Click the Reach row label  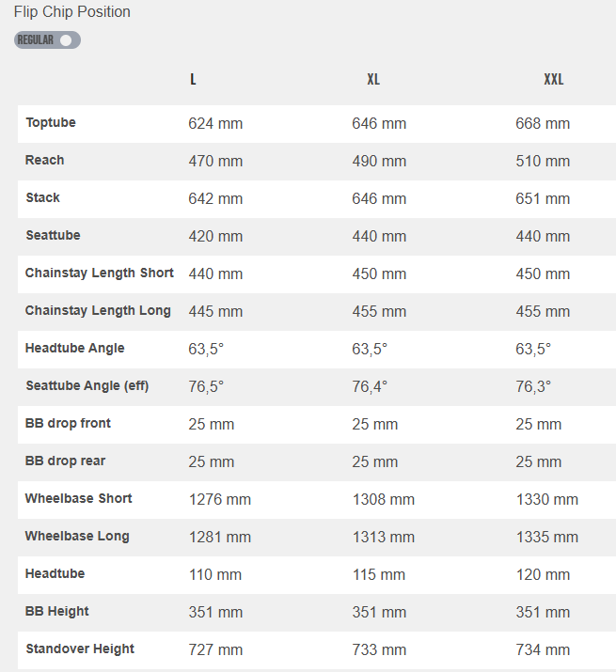[x=45, y=161]
